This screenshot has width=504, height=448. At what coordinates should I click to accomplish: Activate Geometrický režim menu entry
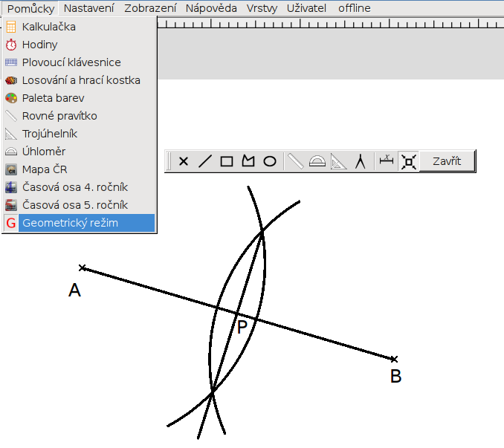80,223
